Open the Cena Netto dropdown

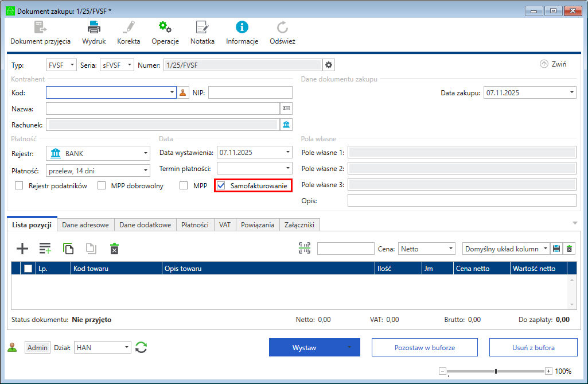pyautogui.click(x=450, y=249)
